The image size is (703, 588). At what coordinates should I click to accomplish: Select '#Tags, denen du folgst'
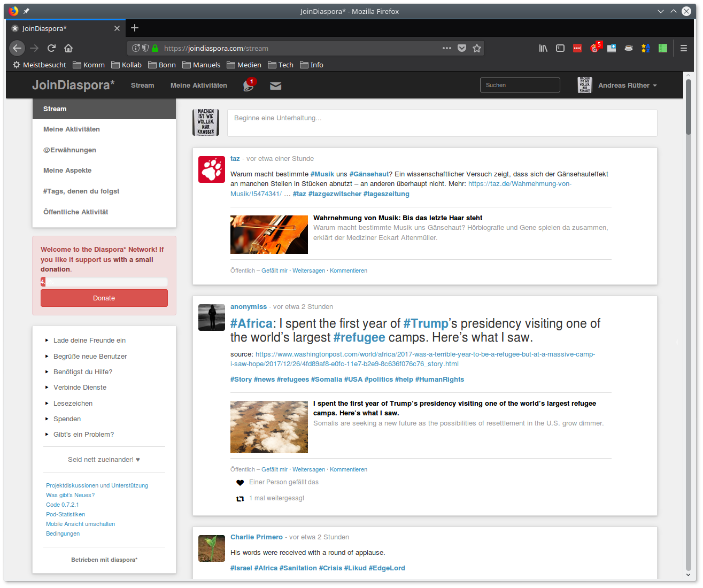[x=104, y=191]
